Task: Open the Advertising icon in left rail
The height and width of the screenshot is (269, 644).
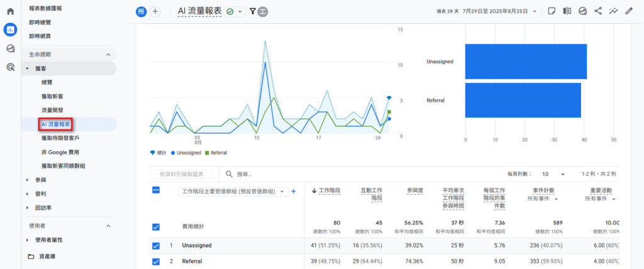Action: [x=10, y=67]
